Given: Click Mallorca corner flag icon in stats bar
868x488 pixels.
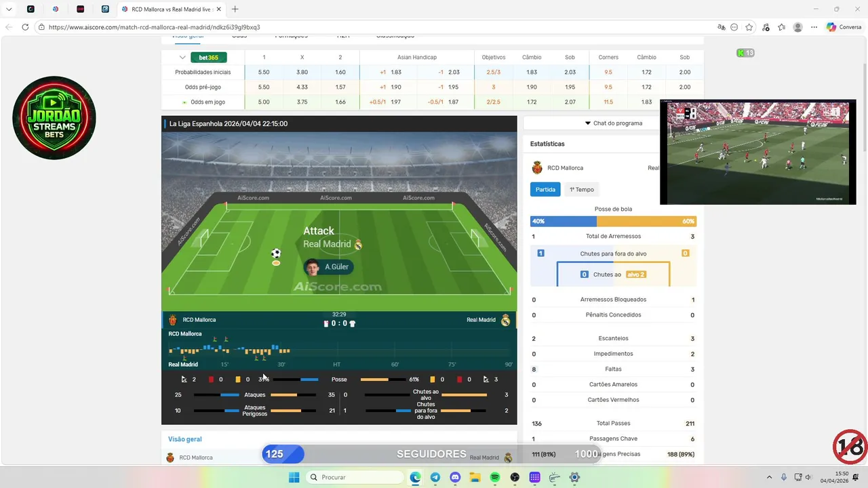Looking at the screenshot, I should [x=184, y=380].
